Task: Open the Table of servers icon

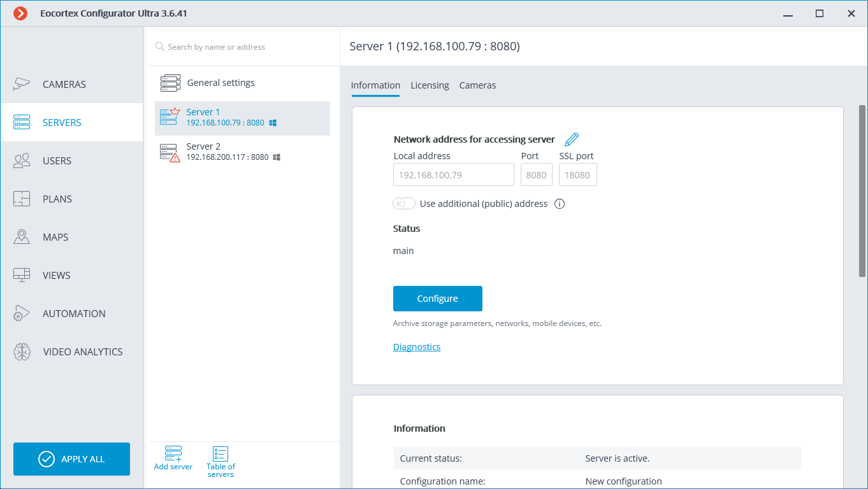Action: [221, 454]
